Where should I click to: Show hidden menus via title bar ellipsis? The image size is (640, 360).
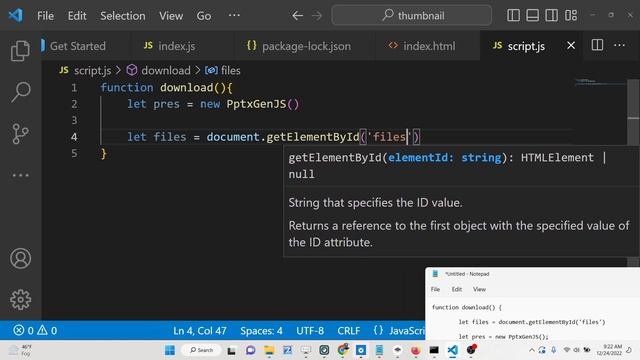tap(234, 16)
